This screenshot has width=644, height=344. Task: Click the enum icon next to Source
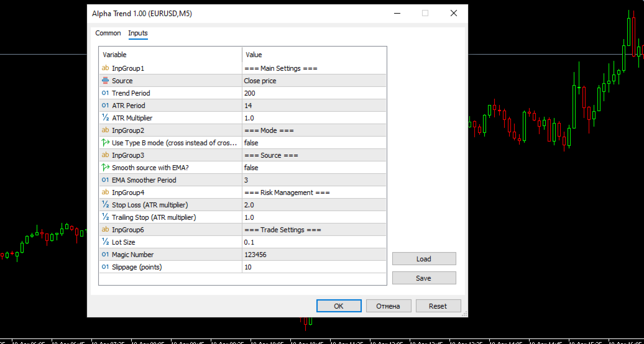pyautogui.click(x=105, y=81)
